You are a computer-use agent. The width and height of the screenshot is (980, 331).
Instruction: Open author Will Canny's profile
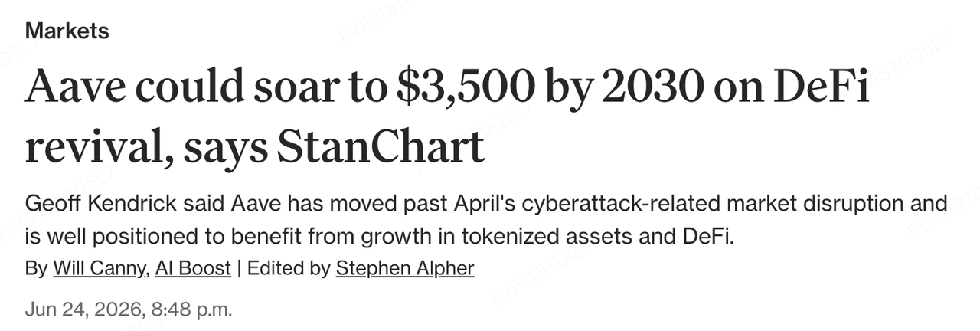coord(98,268)
